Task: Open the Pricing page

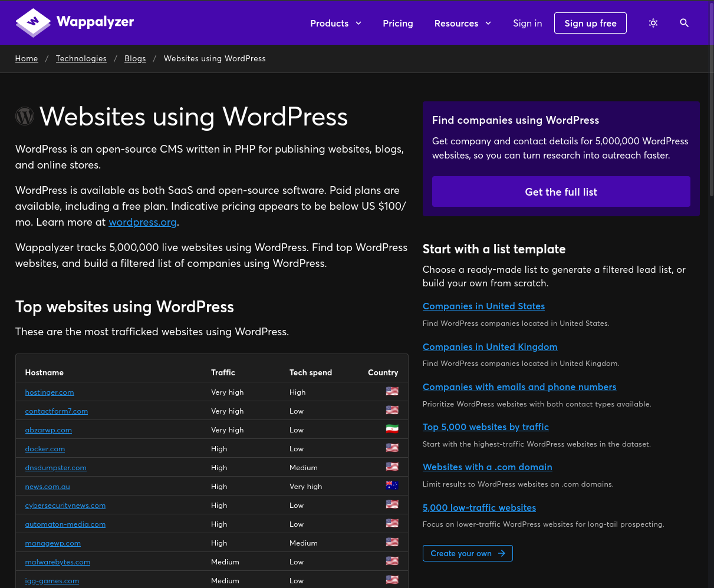Action: (x=398, y=23)
